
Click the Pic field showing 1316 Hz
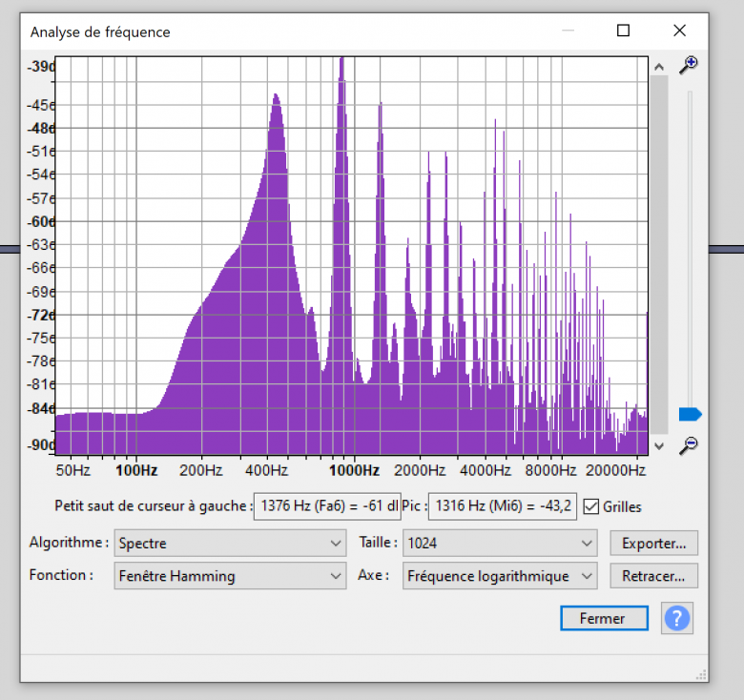[502, 506]
